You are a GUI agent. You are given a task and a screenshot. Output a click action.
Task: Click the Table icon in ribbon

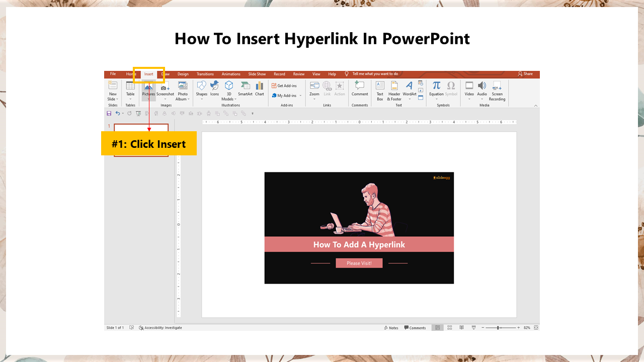coord(130,85)
